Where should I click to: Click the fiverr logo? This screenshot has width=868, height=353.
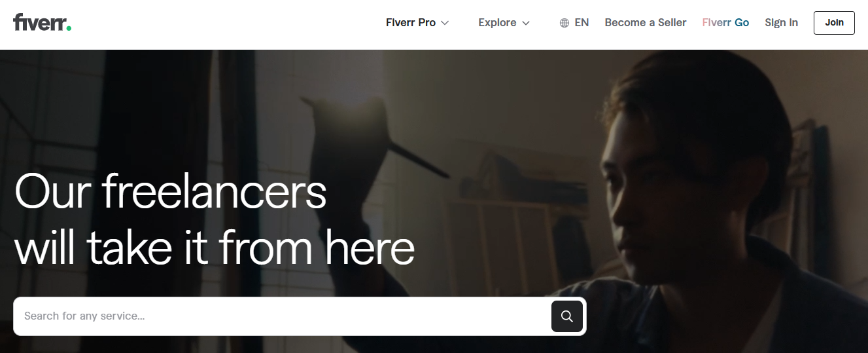click(43, 22)
